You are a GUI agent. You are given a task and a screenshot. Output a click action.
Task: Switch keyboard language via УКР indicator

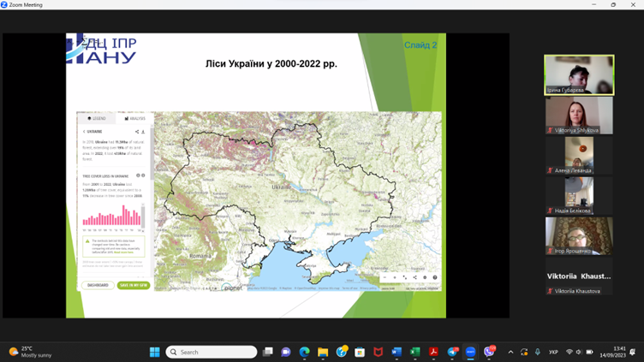point(553,352)
